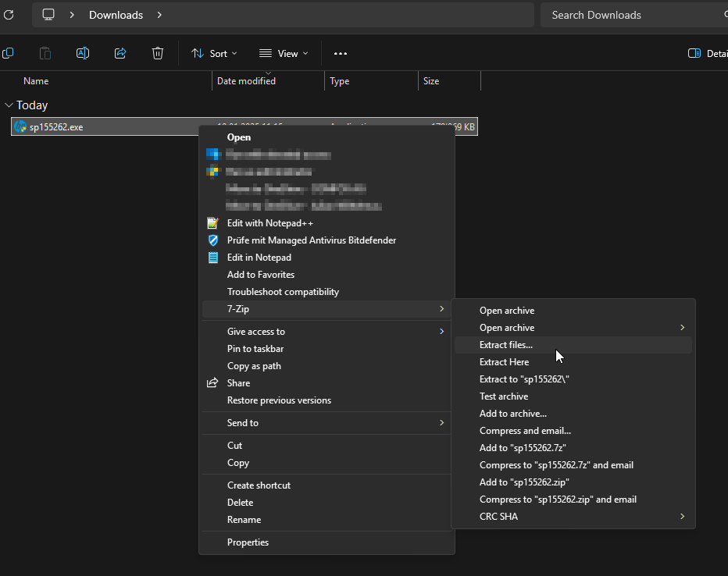Viewport: 728px width, 576px height.
Task: Paste from clipboard via toolbar icon
Action: [x=45, y=53]
